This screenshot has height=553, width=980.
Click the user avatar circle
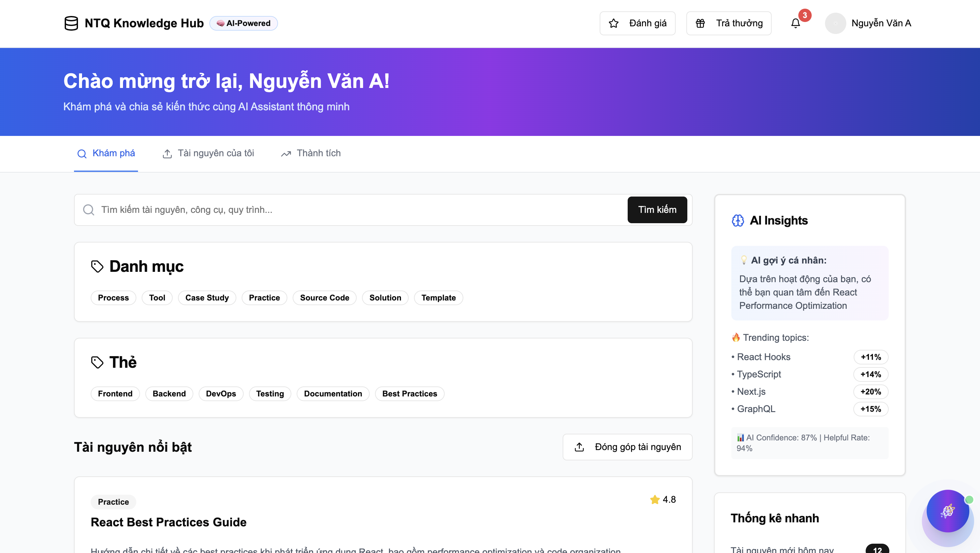835,23
